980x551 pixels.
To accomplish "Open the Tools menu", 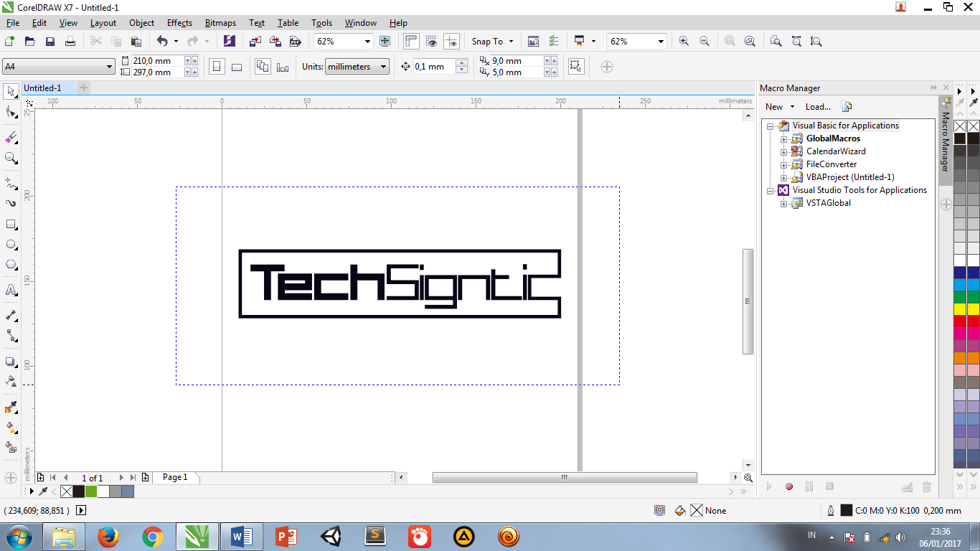I will pyautogui.click(x=321, y=23).
